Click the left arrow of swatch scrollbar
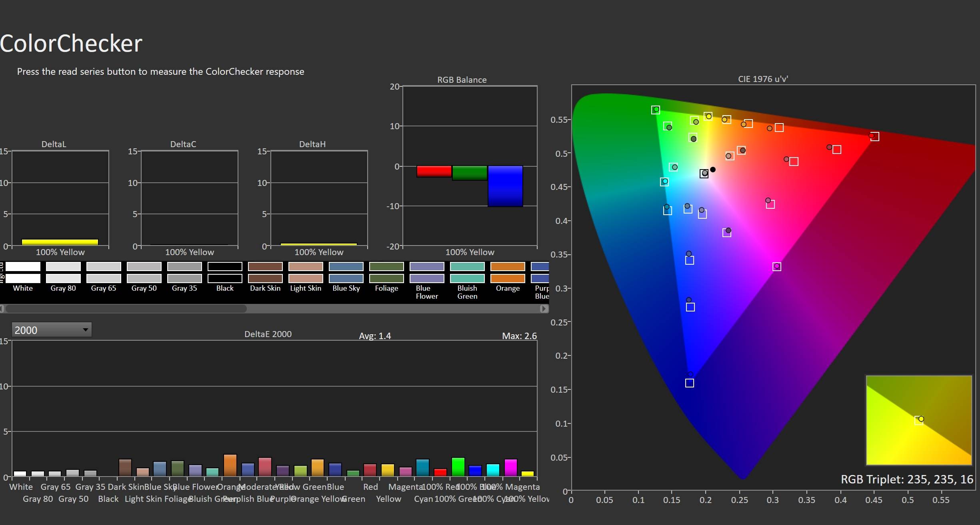 pyautogui.click(x=2, y=308)
